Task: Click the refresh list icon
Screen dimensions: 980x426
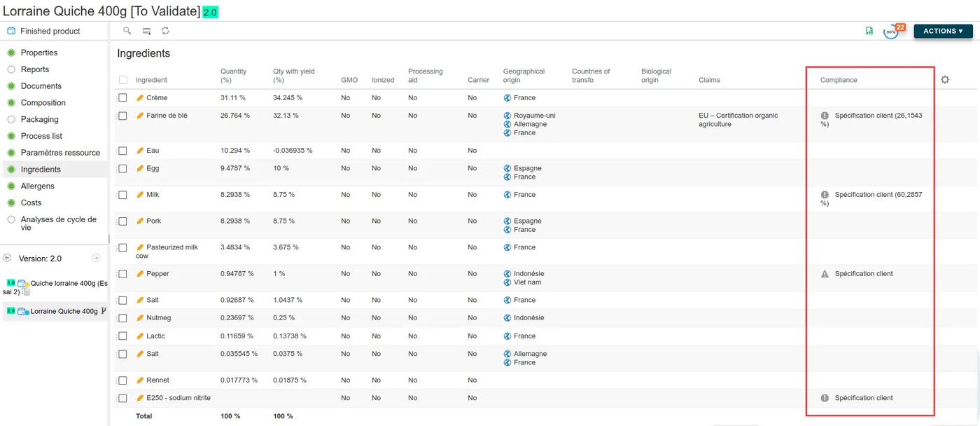Action: coord(166,31)
